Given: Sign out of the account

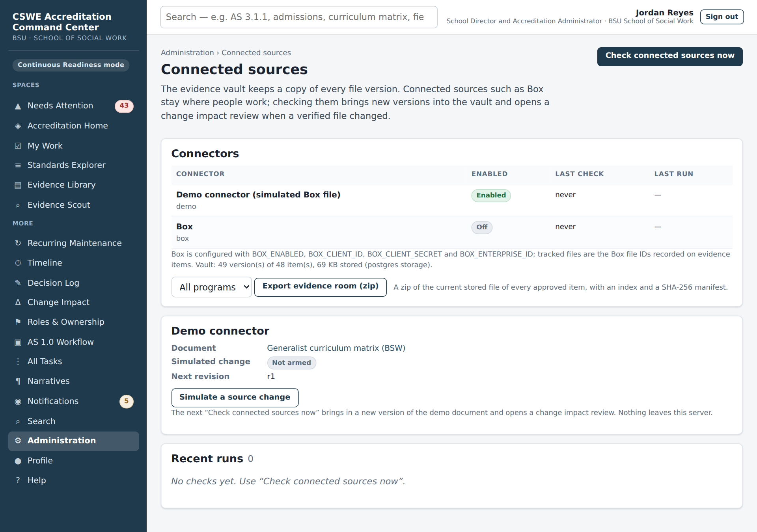Looking at the screenshot, I should [722, 17].
